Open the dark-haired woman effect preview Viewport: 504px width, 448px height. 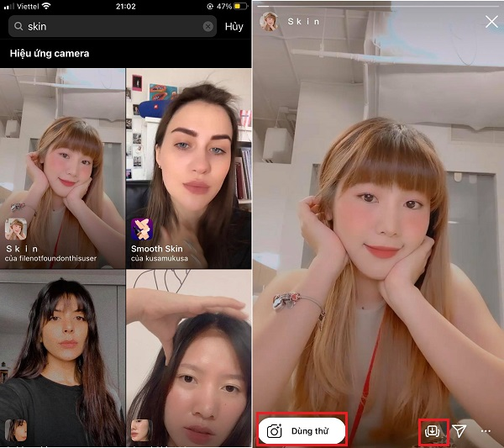click(x=62, y=358)
